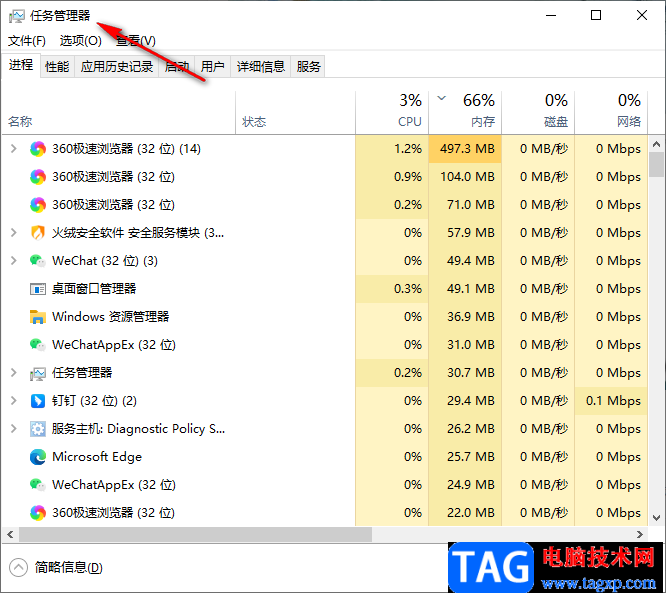Switch to the 启动 tab

pos(177,67)
